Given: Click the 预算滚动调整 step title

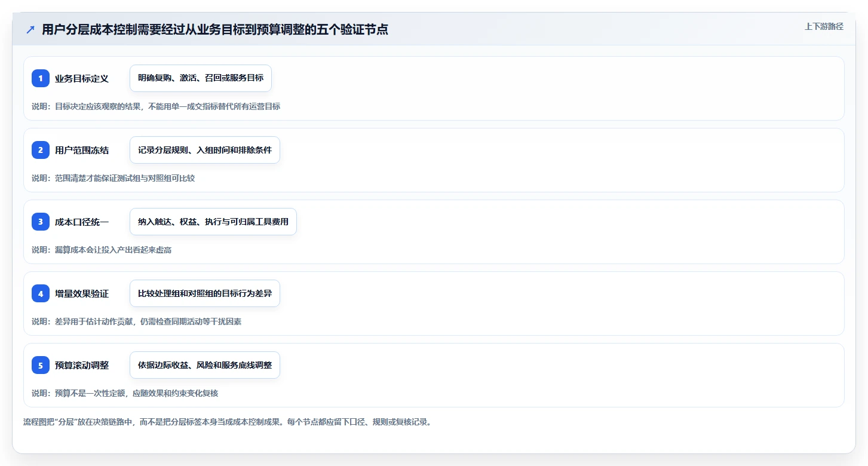Looking at the screenshot, I should tap(82, 365).
